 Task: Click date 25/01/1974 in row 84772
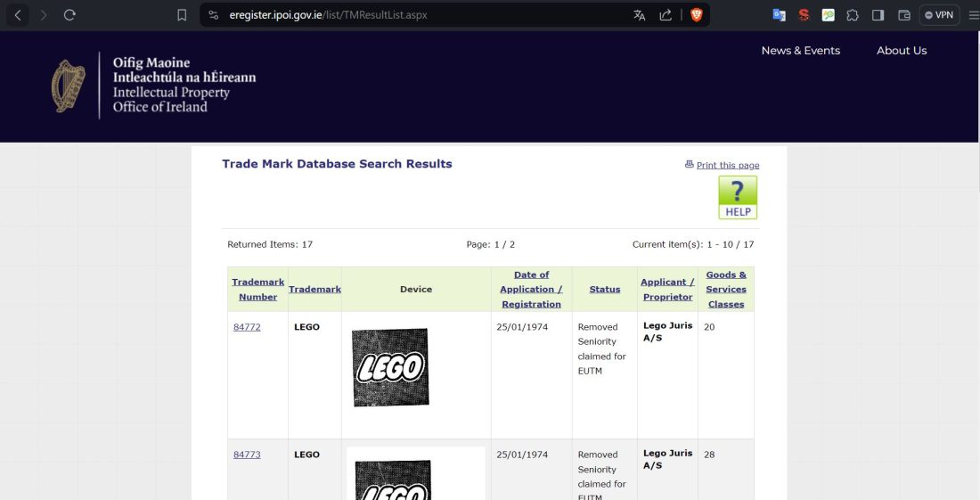(522, 327)
